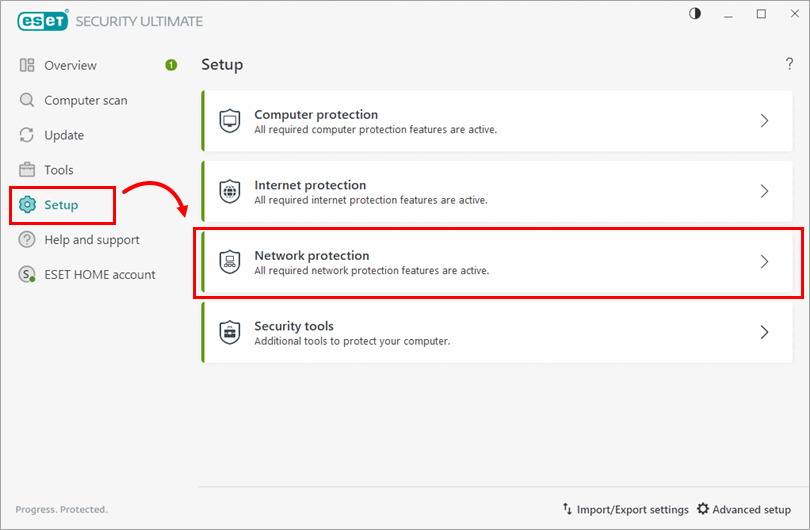The height and width of the screenshot is (530, 810).
Task: Expand Computer protection with its chevron
Action: [764, 121]
